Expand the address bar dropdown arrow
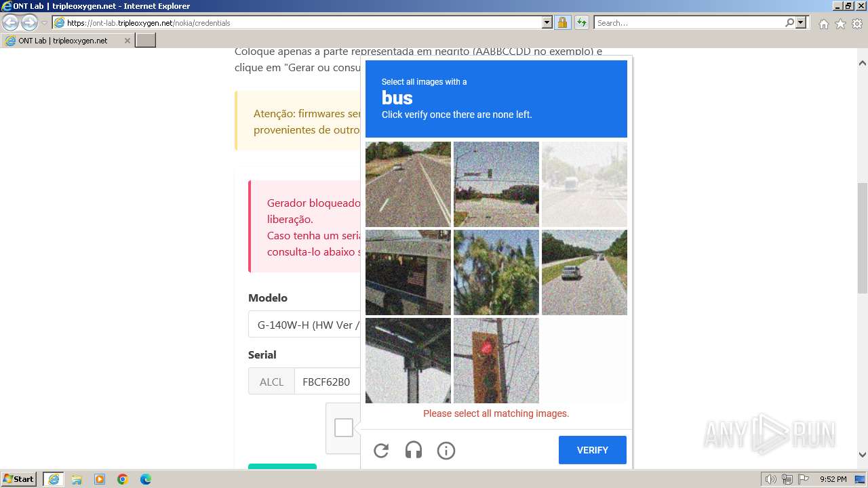Viewport: 868px width, 488px height. pos(547,22)
